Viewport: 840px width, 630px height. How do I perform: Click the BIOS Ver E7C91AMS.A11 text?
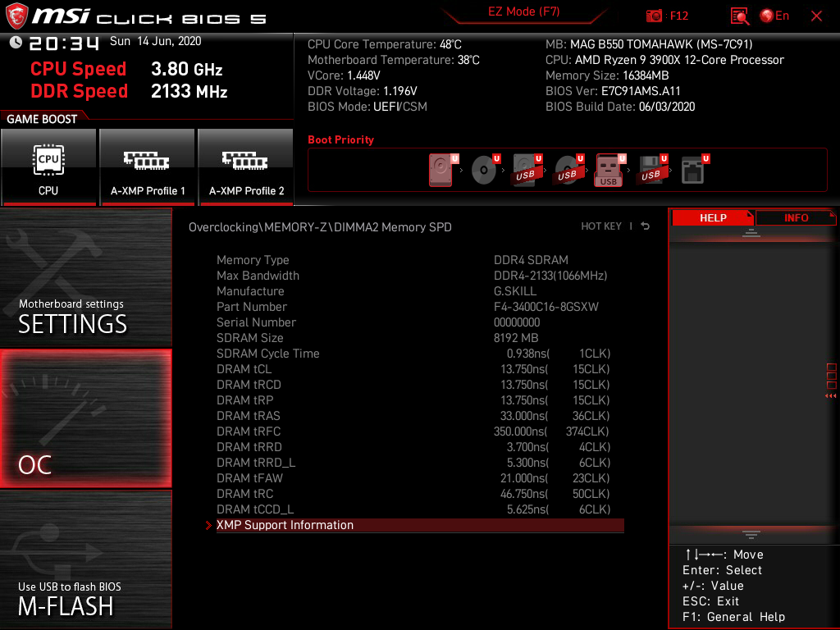pyautogui.click(x=613, y=91)
